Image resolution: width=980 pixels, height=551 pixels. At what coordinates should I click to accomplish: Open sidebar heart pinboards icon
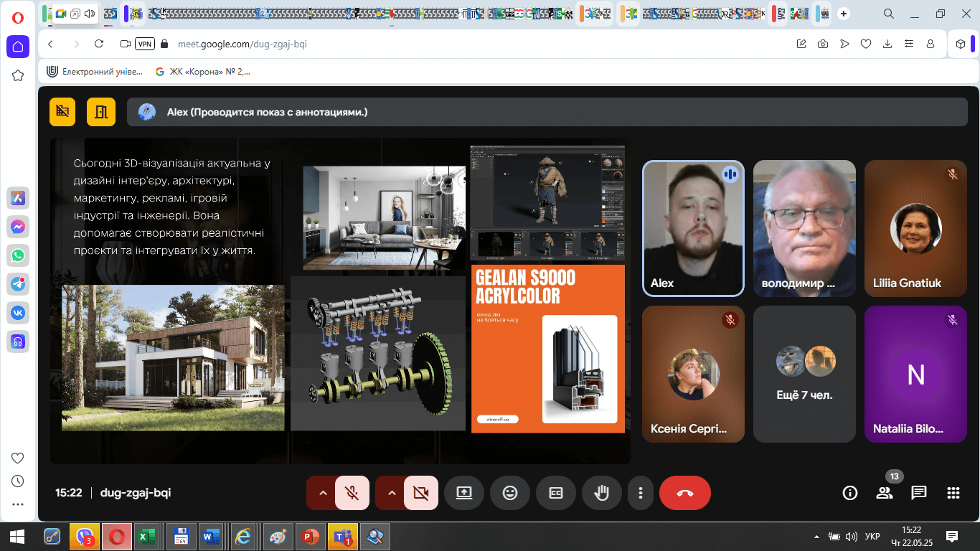click(x=18, y=458)
